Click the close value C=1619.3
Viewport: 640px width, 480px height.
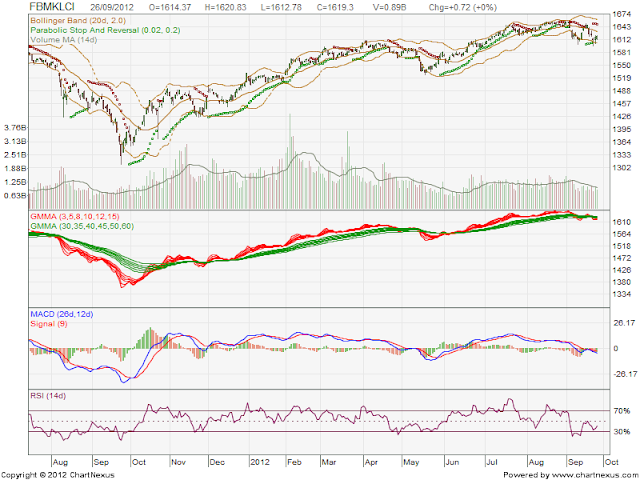tap(335, 7)
